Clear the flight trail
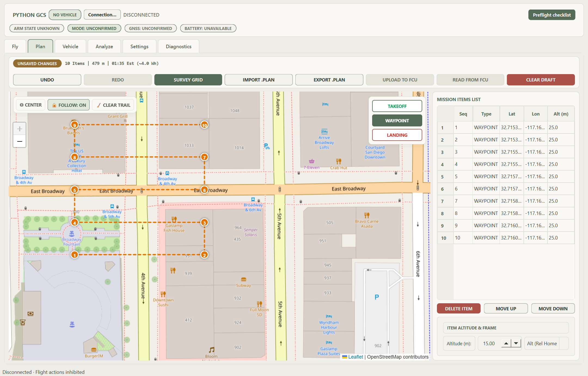Screen dimensions: 588x376 coord(114,105)
